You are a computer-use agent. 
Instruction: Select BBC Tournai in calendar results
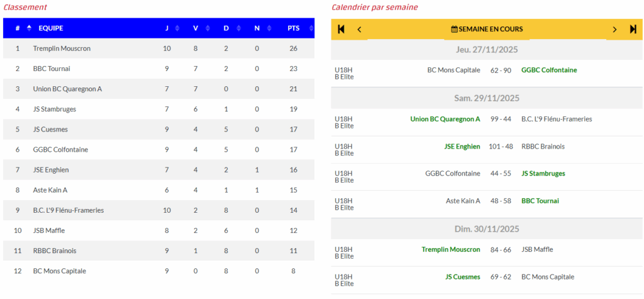[x=540, y=201]
